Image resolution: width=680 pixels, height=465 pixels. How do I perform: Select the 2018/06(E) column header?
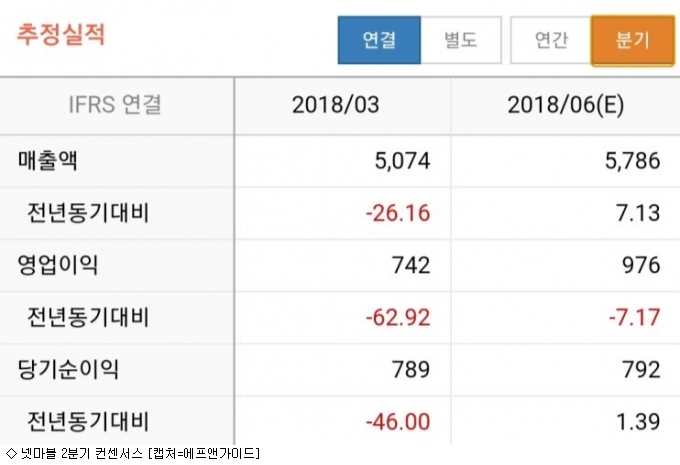[565, 104]
